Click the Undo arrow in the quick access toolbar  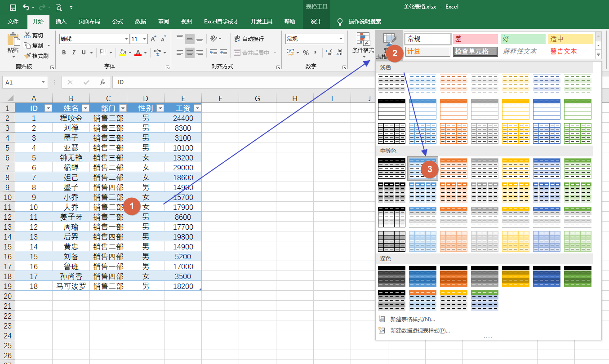[x=26, y=7]
